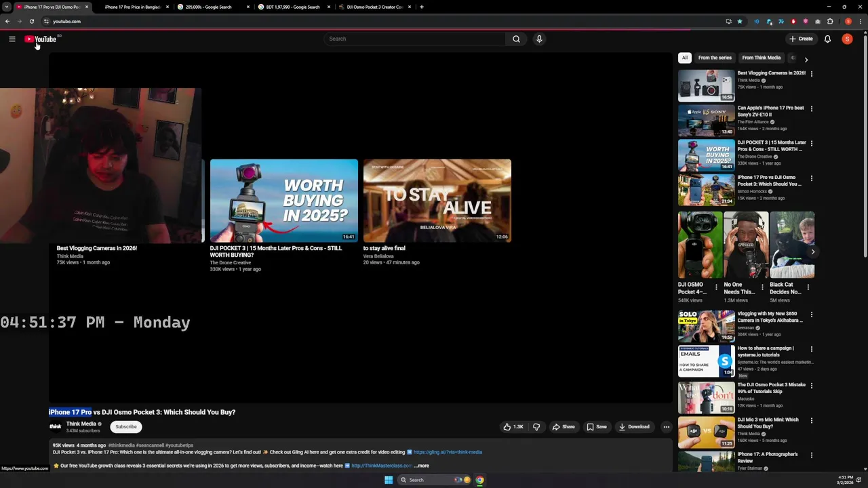Like the video (1.3K thumbs up)

pos(513,427)
